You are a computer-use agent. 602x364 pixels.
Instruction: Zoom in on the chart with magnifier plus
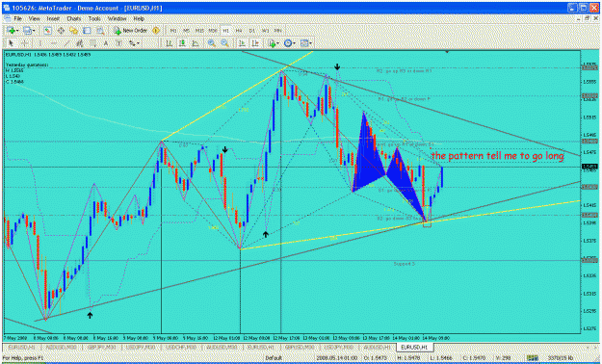(x=212, y=43)
